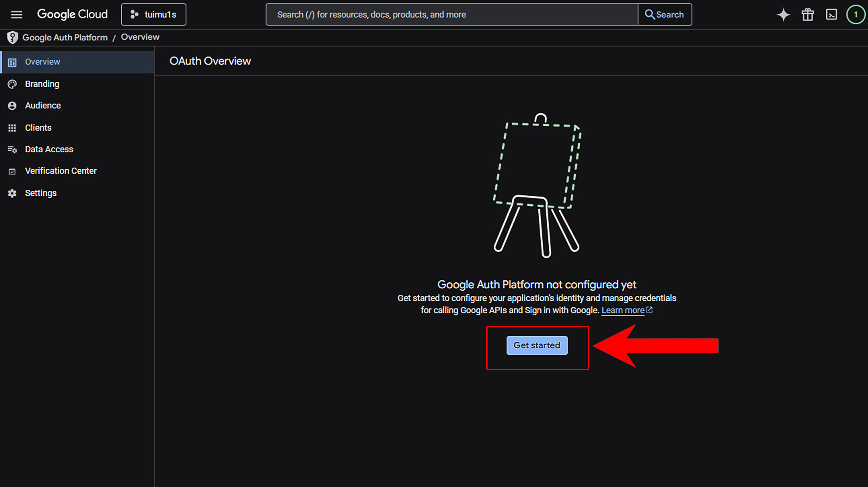Click the Search button

[x=664, y=14]
